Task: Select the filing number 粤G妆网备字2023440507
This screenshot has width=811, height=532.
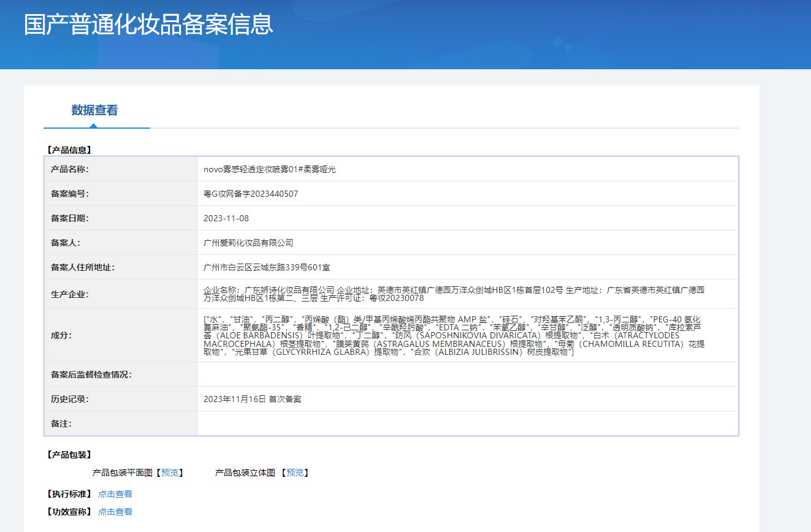Action: pos(251,194)
